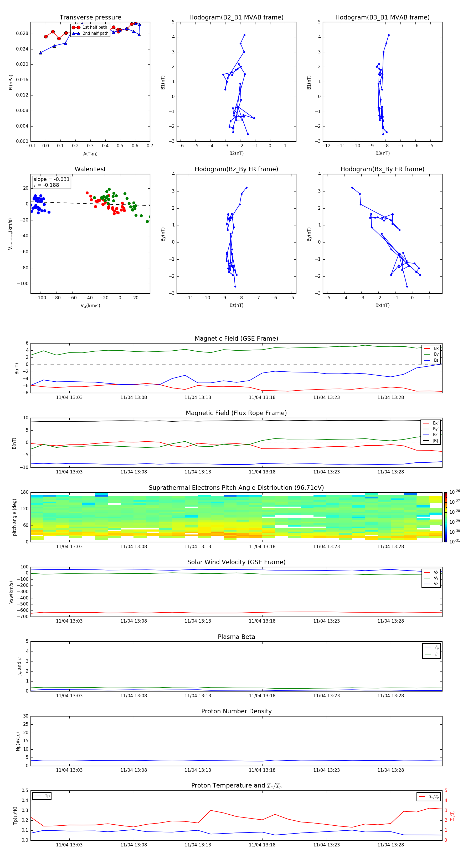Select '2nd half path' legend entry
Screen dimensions: 473x868
pyautogui.click(x=90, y=33)
